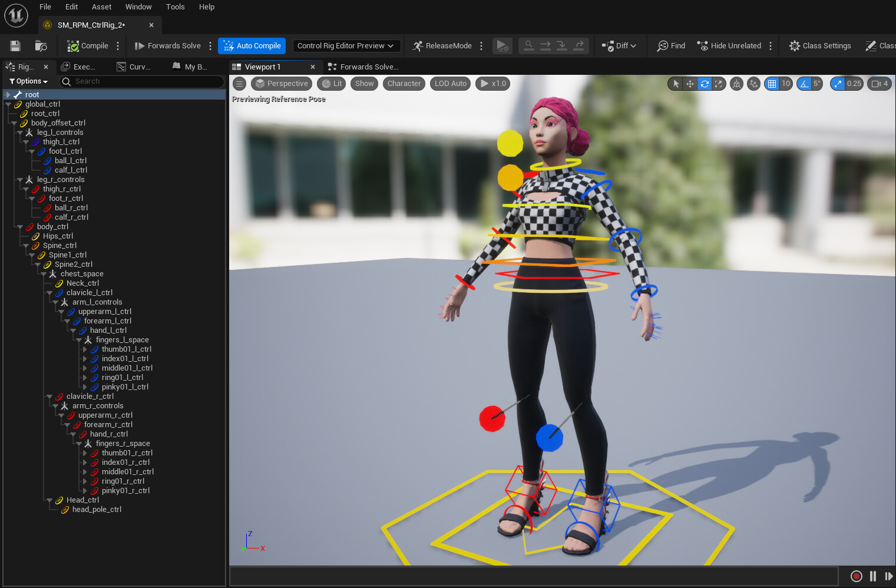The height and width of the screenshot is (588, 896).
Task: Open the Control Rig Editor Preview dropdown
Action: (x=346, y=45)
